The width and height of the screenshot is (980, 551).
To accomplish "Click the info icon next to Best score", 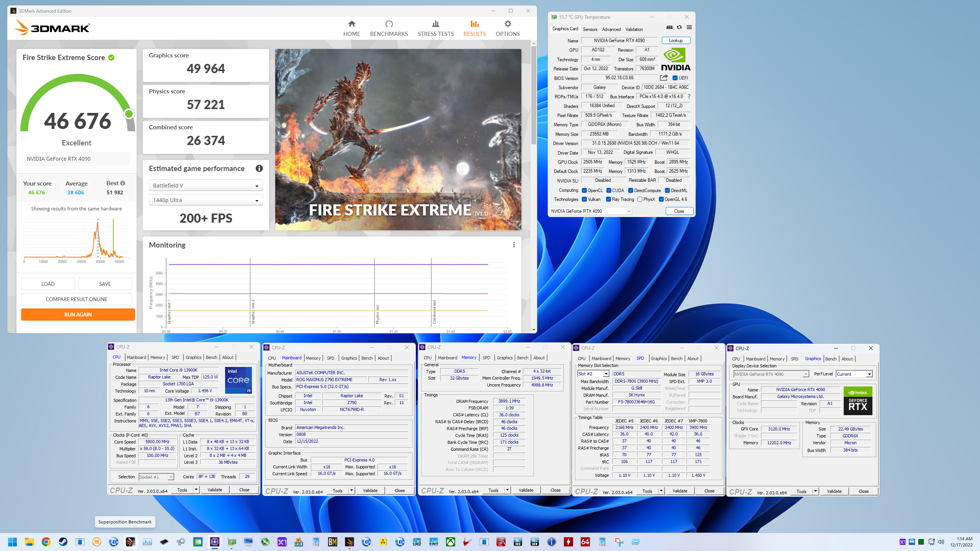I will point(123,183).
